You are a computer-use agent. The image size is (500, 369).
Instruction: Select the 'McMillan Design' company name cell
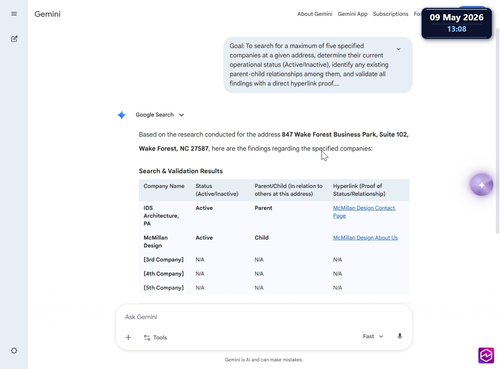(156, 242)
